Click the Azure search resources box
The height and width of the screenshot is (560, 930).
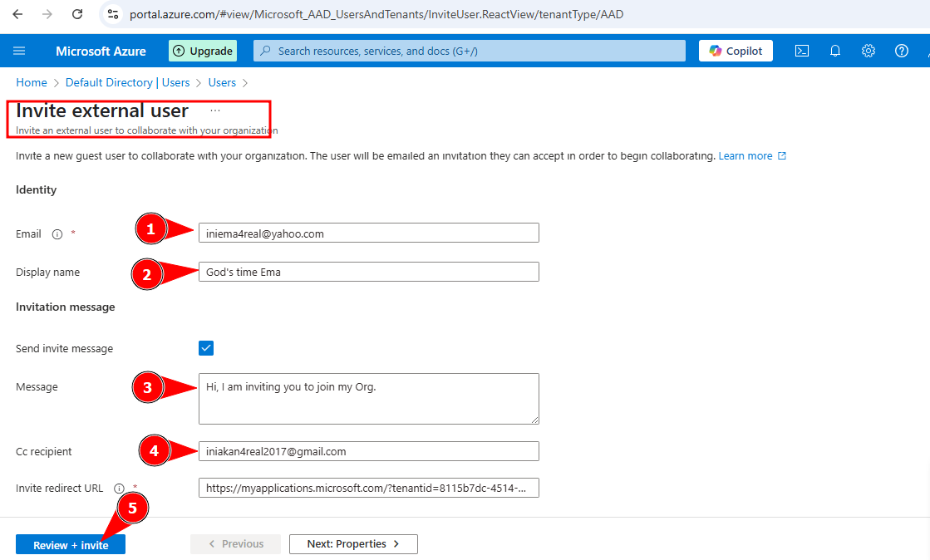click(x=469, y=51)
